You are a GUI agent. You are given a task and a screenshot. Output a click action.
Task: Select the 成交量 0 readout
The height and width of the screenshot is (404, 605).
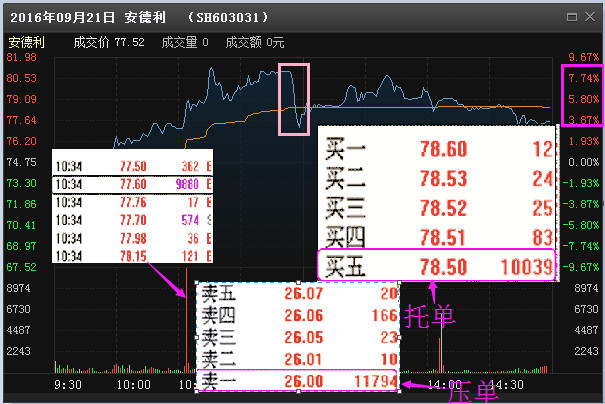(x=185, y=42)
